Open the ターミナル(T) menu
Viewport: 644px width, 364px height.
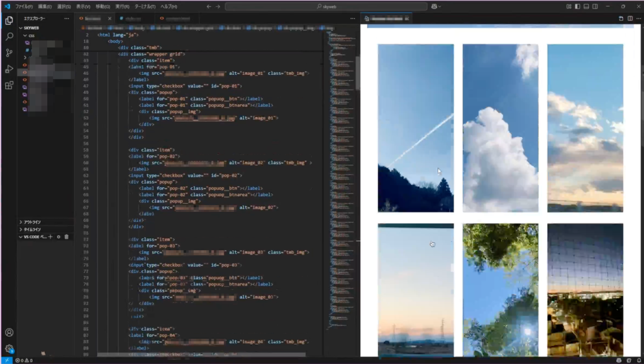(145, 6)
